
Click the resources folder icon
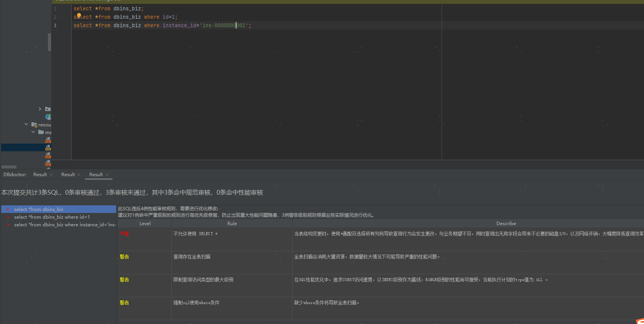click(34, 124)
